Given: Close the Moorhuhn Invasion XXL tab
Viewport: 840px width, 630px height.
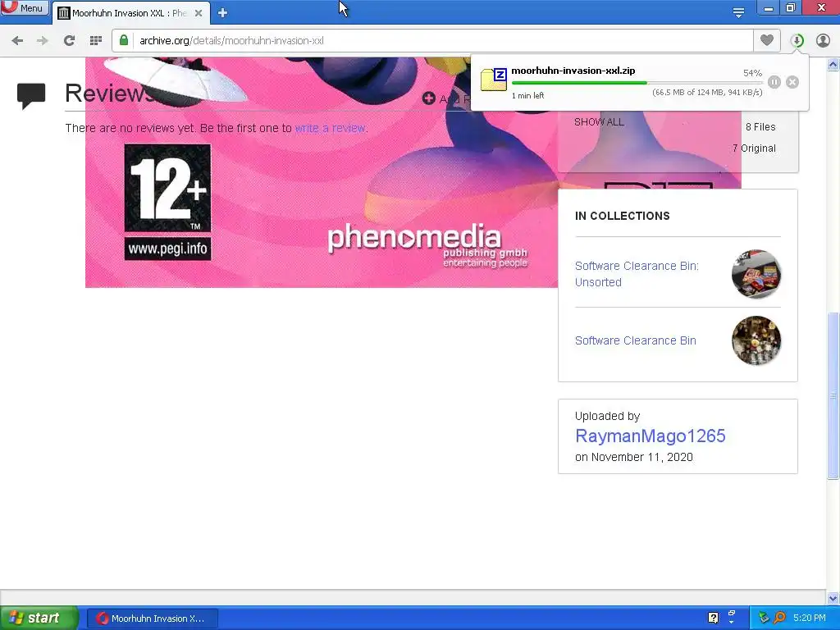Looking at the screenshot, I should pos(199,13).
